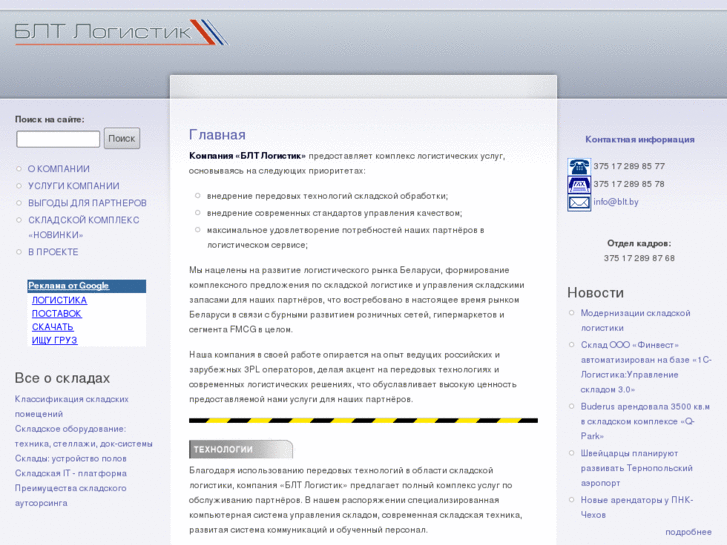
Task: Open news Новые арендаторы у ПНК-Чехов
Action: [x=637, y=507]
